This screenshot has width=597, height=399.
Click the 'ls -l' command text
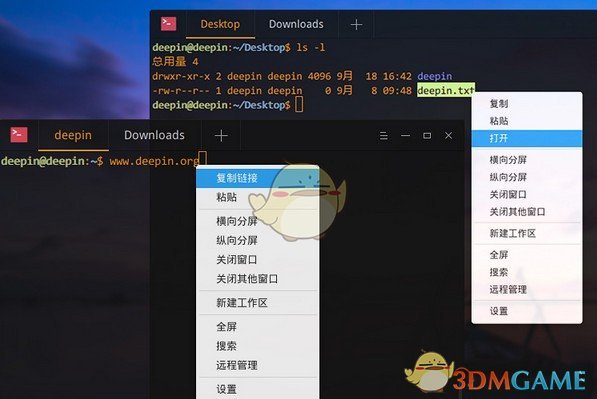click(x=311, y=47)
